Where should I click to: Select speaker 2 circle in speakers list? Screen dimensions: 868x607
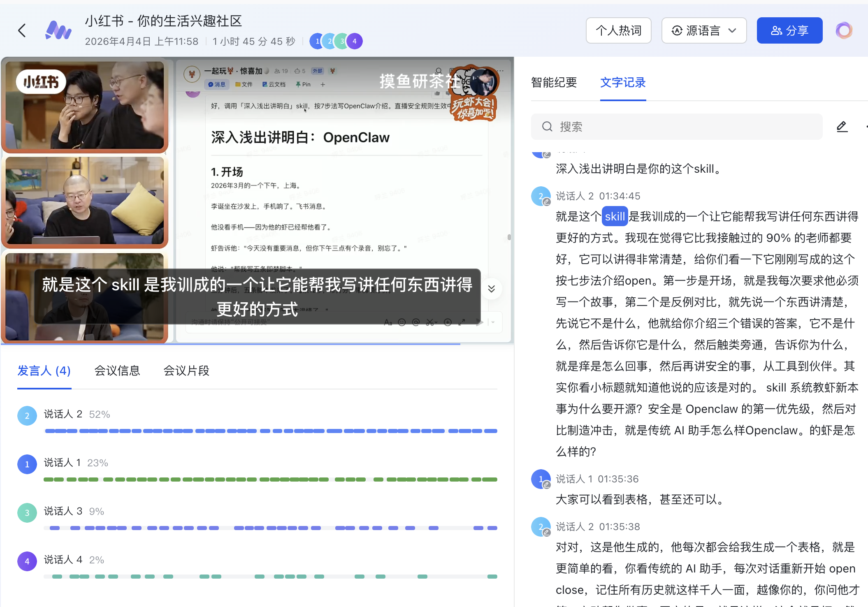[x=27, y=415]
